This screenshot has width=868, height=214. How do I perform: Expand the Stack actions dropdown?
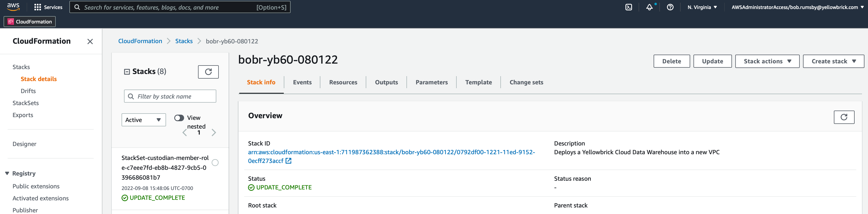click(767, 61)
